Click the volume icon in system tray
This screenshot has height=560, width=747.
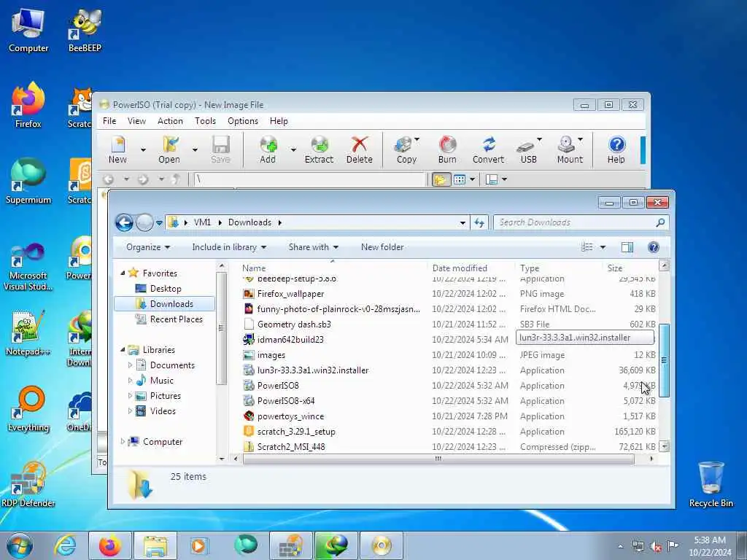(656, 546)
